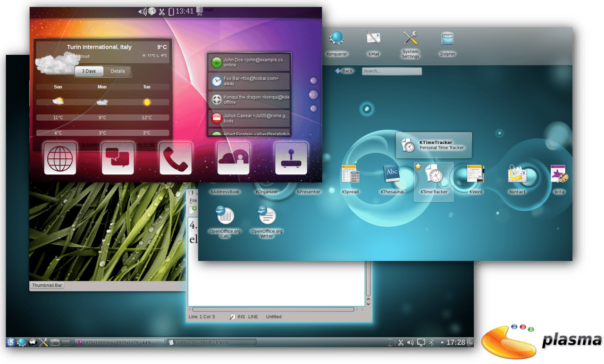This screenshot has height=364, width=604.
Task: Select John Doe online contact
Action: point(249,63)
